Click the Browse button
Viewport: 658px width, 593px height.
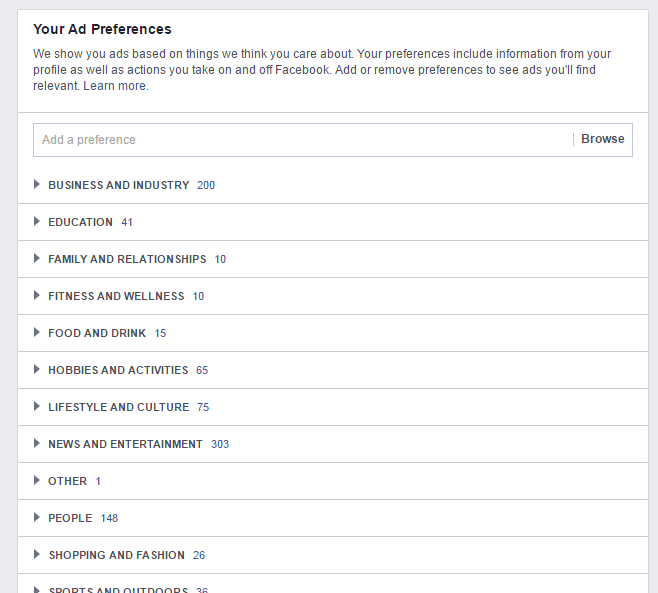click(603, 139)
